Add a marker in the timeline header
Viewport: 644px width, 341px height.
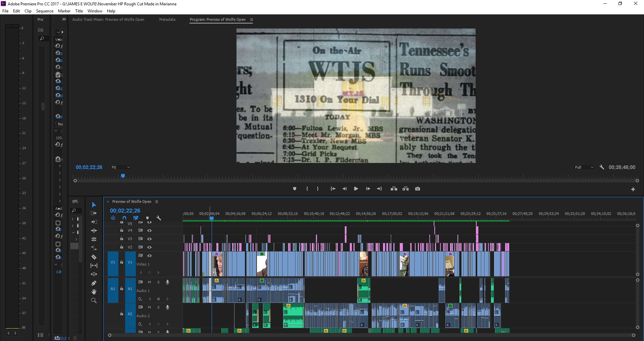coord(147,218)
